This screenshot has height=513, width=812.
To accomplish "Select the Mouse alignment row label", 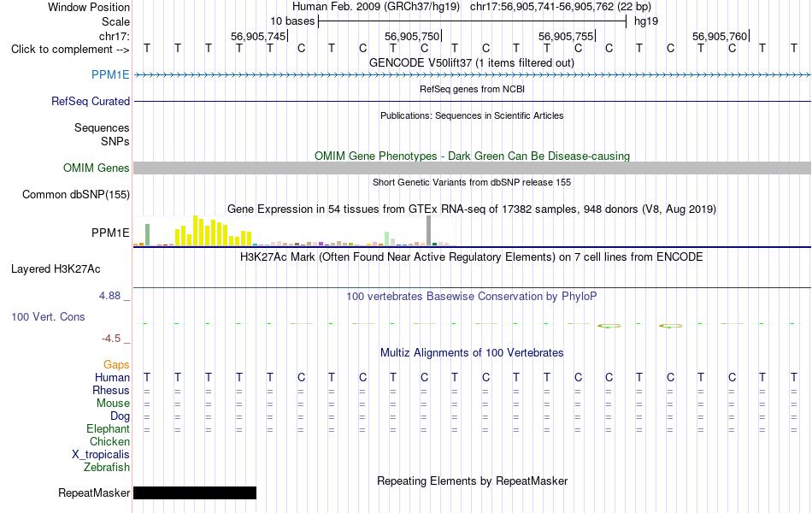I will pos(113,404).
